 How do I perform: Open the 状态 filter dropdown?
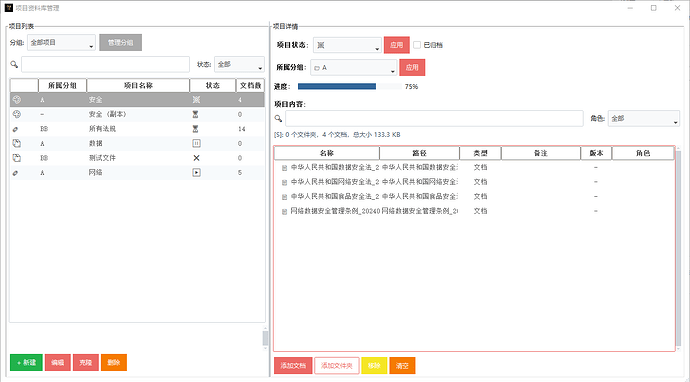pyautogui.click(x=239, y=64)
